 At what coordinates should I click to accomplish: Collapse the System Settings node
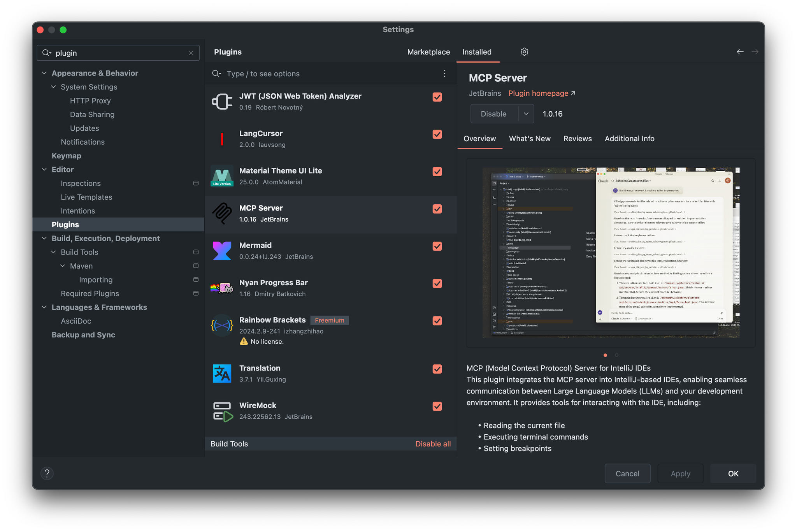[54, 87]
